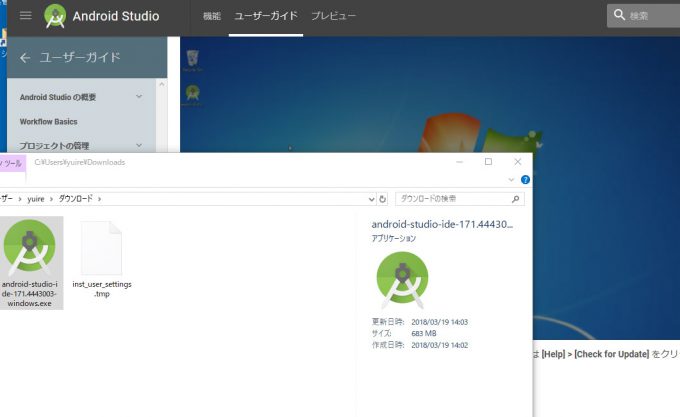Open the 機能 tab
The image size is (680, 417).
coord(212,16)
